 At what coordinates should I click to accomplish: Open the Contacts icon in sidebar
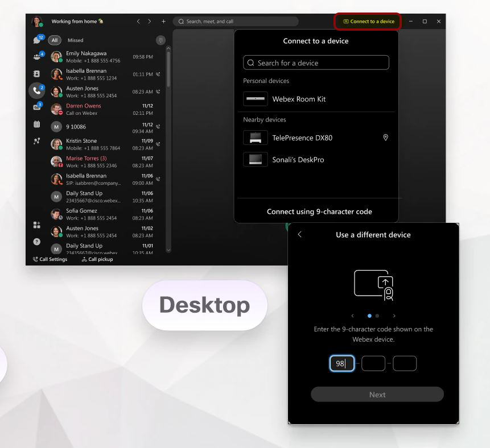point(37,74)
